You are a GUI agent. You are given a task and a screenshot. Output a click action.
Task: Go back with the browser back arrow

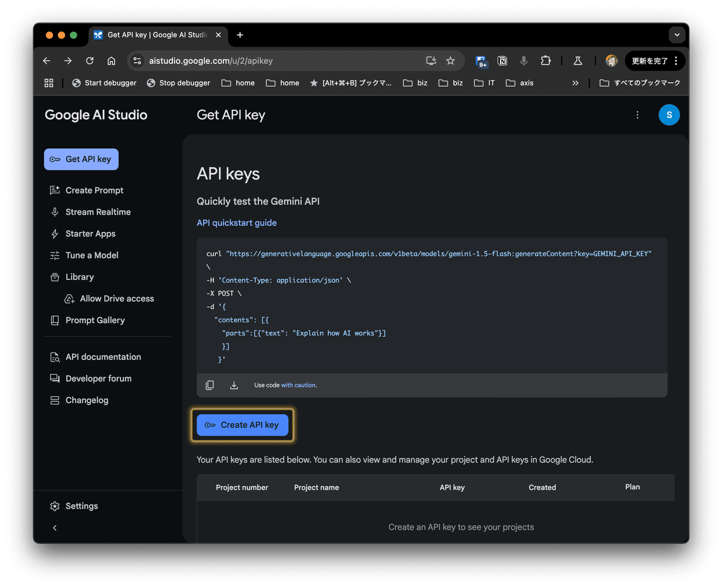tap(46, 61)
